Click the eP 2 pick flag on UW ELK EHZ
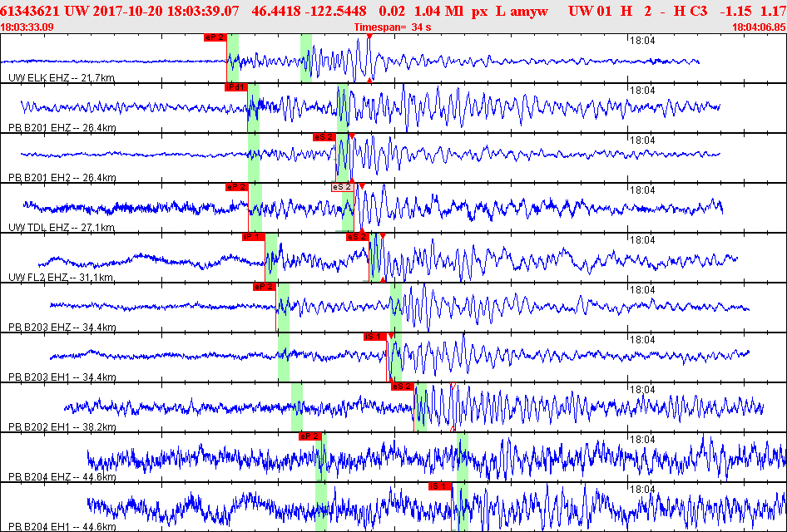The height and width of the screenshot is (532, 787). 215,37
